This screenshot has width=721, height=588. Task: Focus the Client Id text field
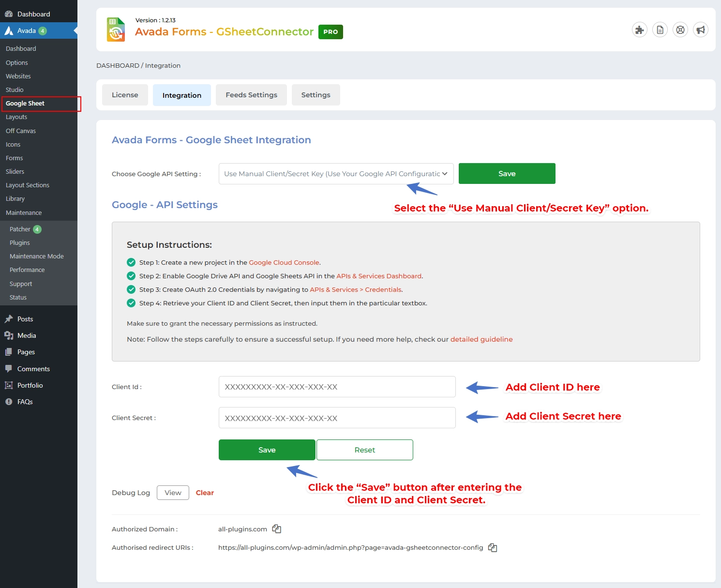[337, 387]
